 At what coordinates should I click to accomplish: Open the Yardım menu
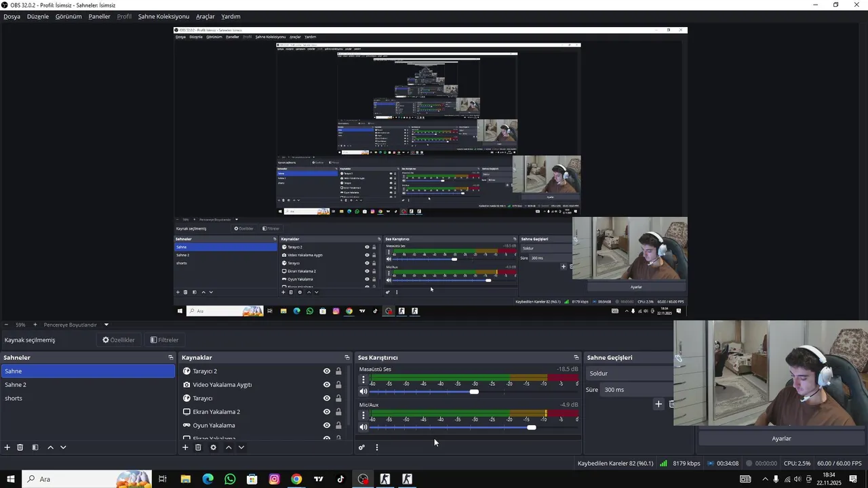point(231,16)
